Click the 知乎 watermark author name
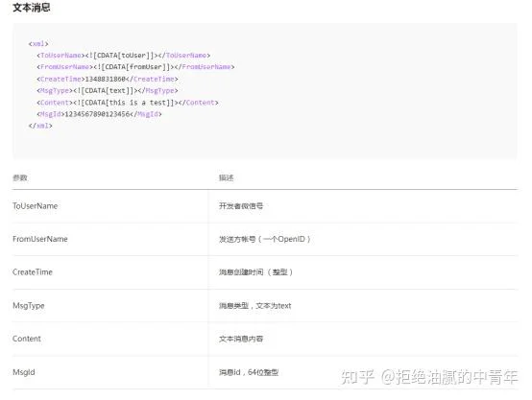 tap(449, 377)
